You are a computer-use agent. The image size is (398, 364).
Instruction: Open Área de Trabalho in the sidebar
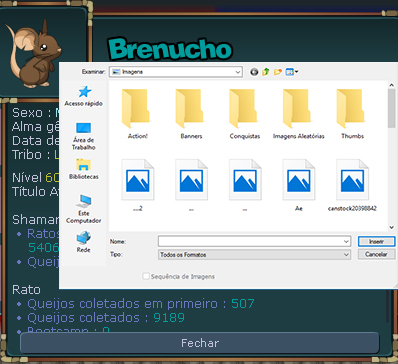click(83, 136)
